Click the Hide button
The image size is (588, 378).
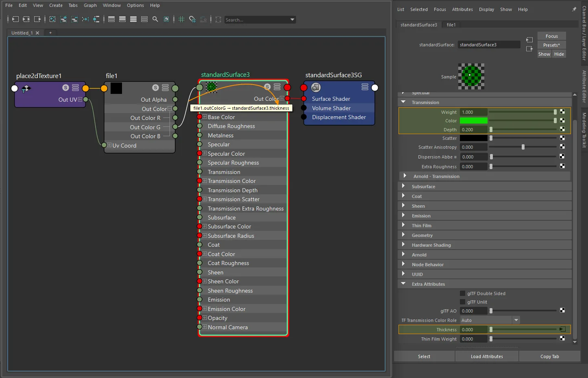coord(559,54)
